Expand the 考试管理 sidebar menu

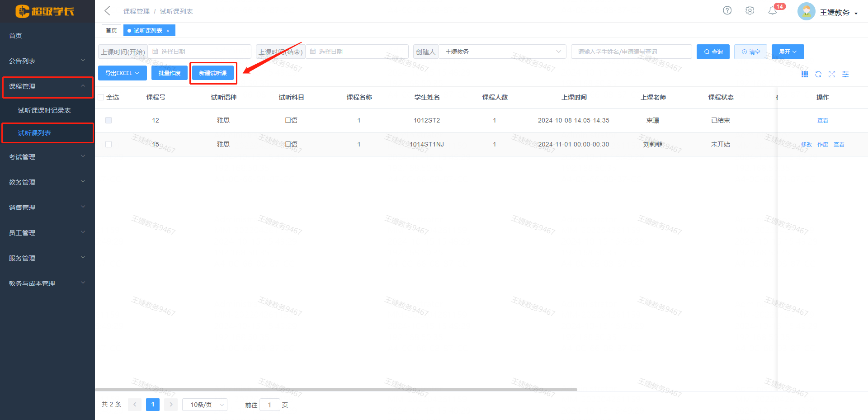[47, 157]
